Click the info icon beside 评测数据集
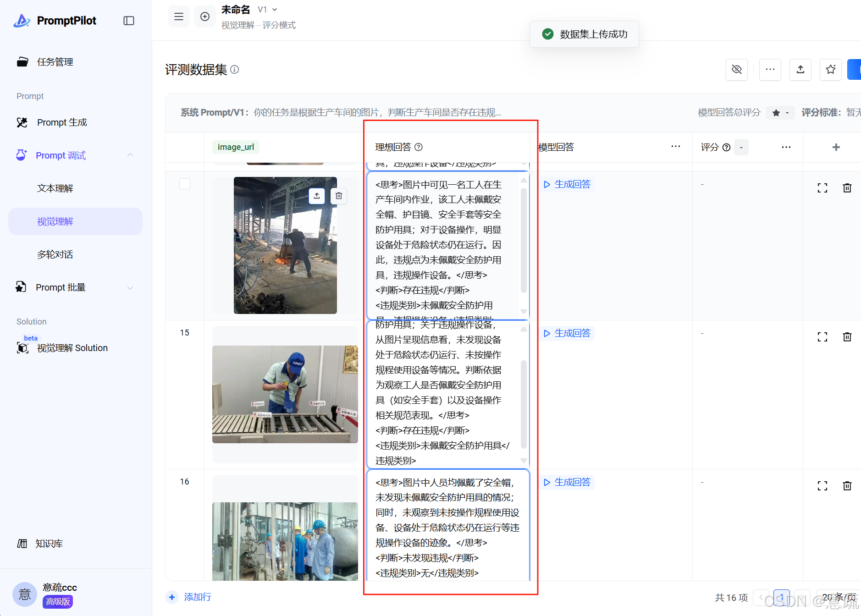Viewport: 861px width, 616px height. tap(235, 70)
